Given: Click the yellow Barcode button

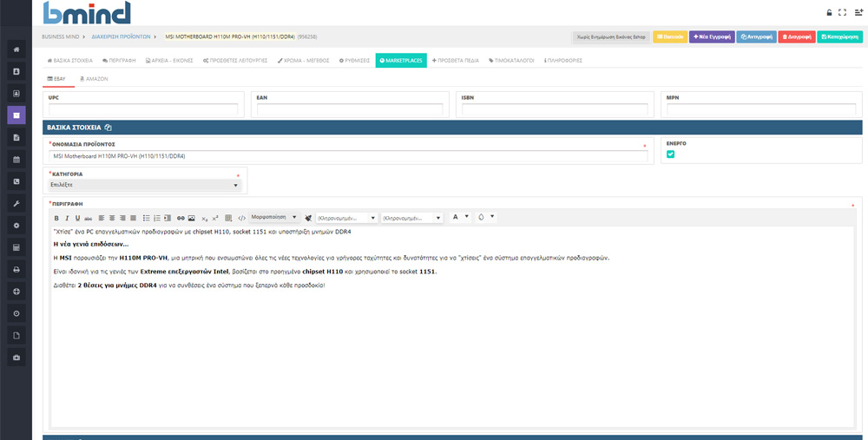Looking at the screenshot, I should tap(670, 37).
